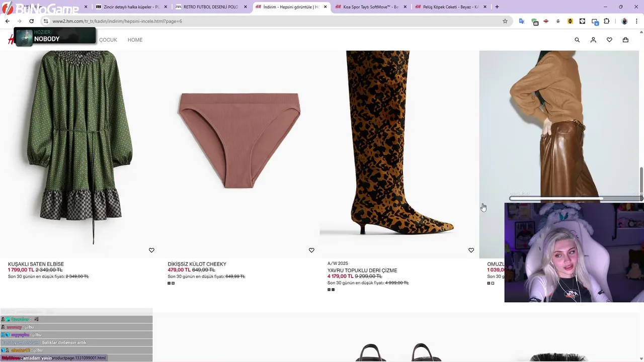The image size is (644, 362).
Task: Click the Google Translate extension icon
Action: click(x=522, y=21)
